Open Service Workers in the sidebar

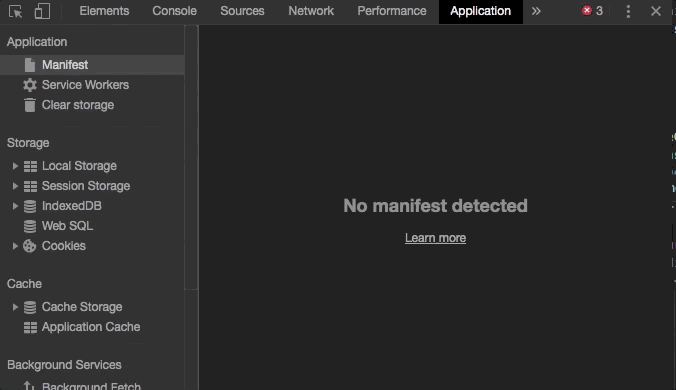(x=85, y=85)
